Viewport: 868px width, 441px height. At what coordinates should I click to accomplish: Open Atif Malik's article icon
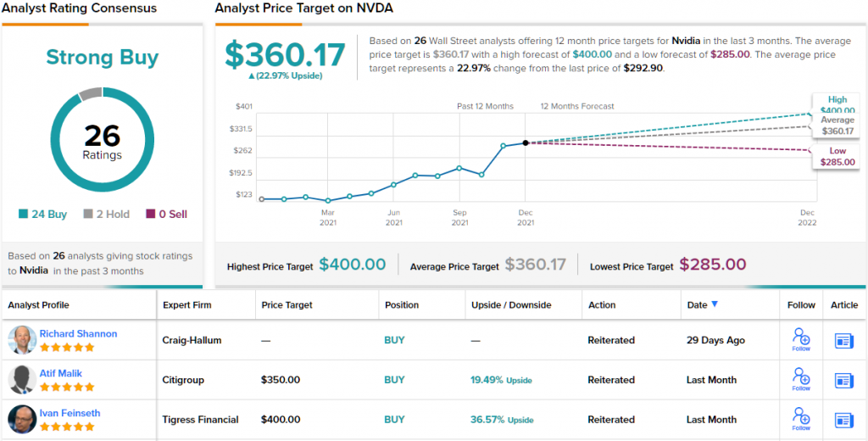click(x=844, y=380)
